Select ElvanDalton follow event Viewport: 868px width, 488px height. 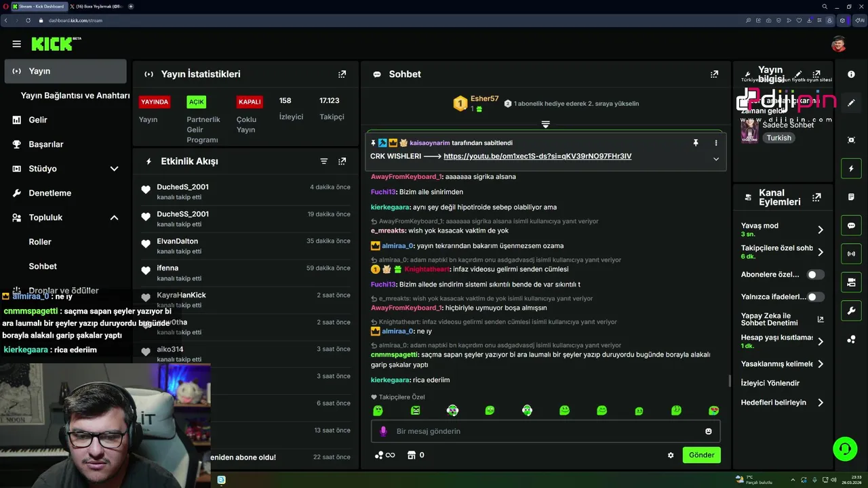pyautogui.click(x=245, y=246)
